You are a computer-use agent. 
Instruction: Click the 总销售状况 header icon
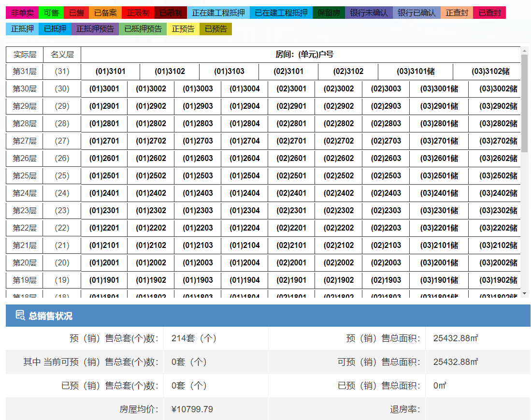click(x=20, y=316)
